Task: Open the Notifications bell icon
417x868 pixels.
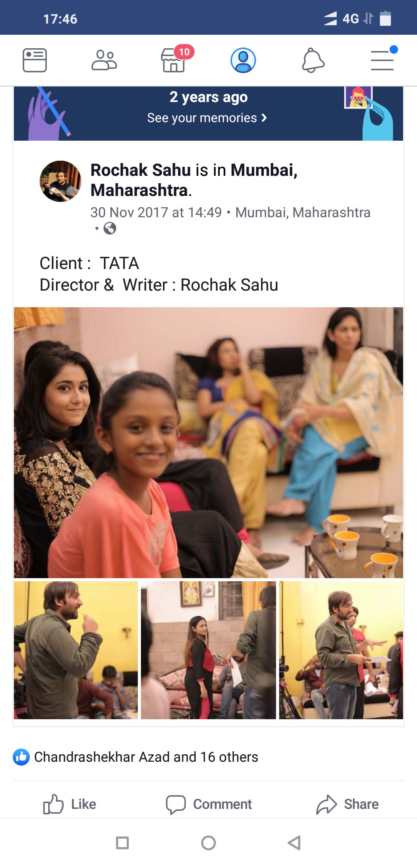Action: tap(313, 60)
